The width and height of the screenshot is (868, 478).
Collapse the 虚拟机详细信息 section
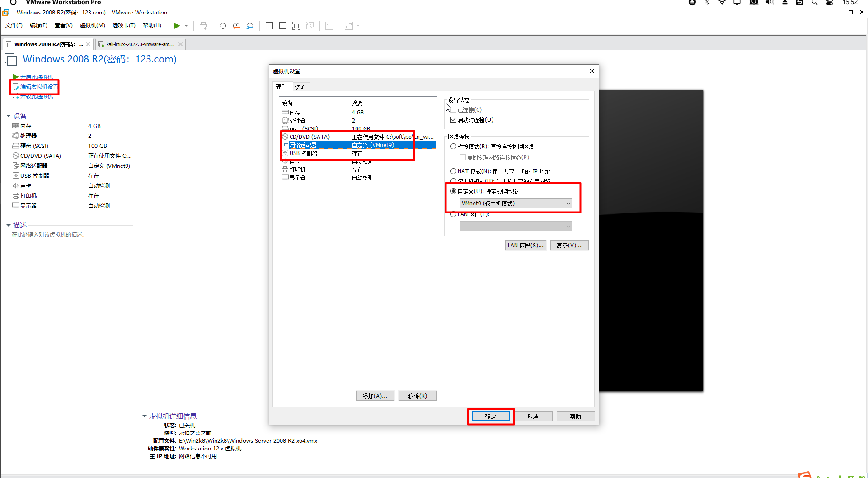click(145, 416)
